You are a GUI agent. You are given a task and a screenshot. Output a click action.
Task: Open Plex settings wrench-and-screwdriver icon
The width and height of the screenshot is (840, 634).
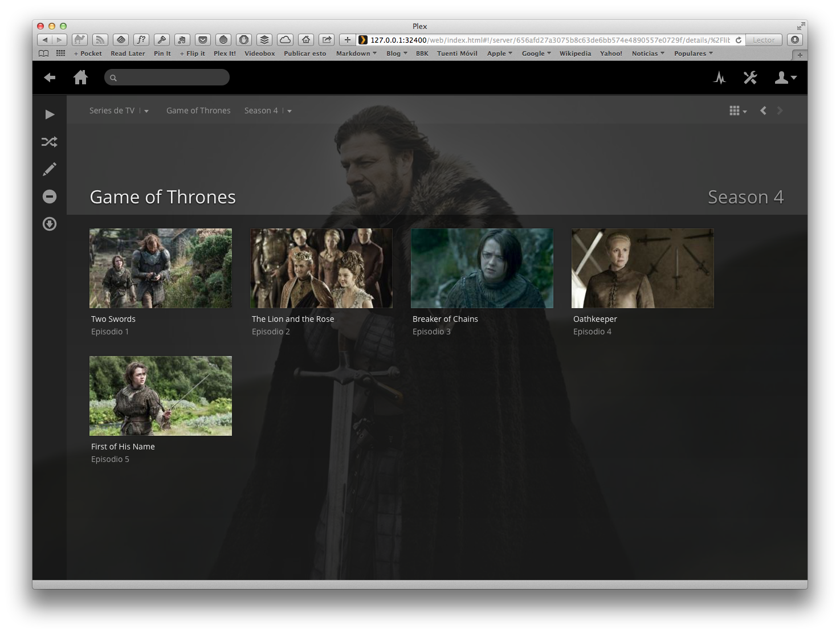coord(750,77)
